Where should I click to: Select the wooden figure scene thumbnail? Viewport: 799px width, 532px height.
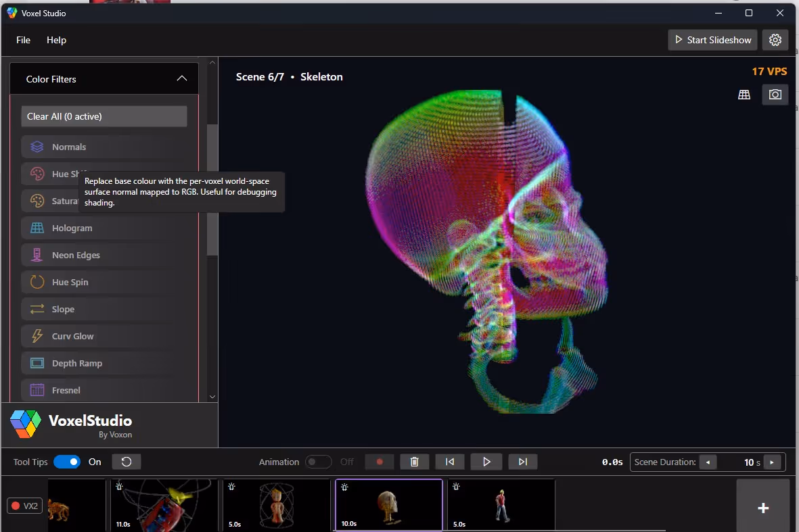277,505
